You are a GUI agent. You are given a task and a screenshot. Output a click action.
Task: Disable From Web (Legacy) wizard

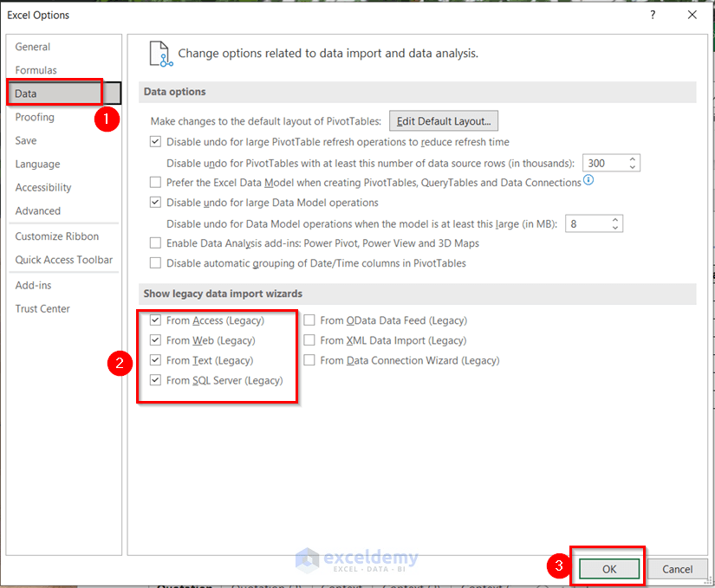(155, 340)
